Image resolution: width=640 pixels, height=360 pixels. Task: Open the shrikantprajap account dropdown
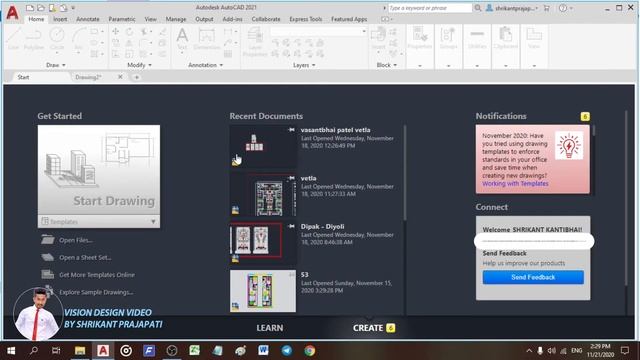pos(512,8)
